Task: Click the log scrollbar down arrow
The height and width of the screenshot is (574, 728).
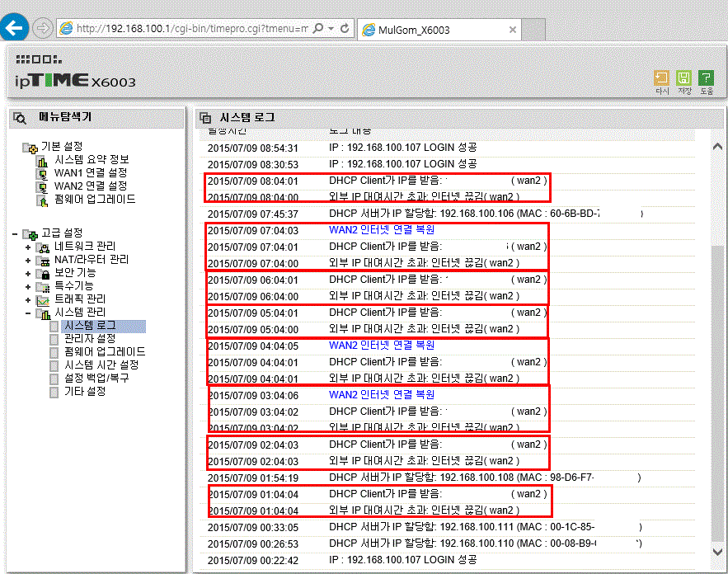Action: (x=717, y=552)
